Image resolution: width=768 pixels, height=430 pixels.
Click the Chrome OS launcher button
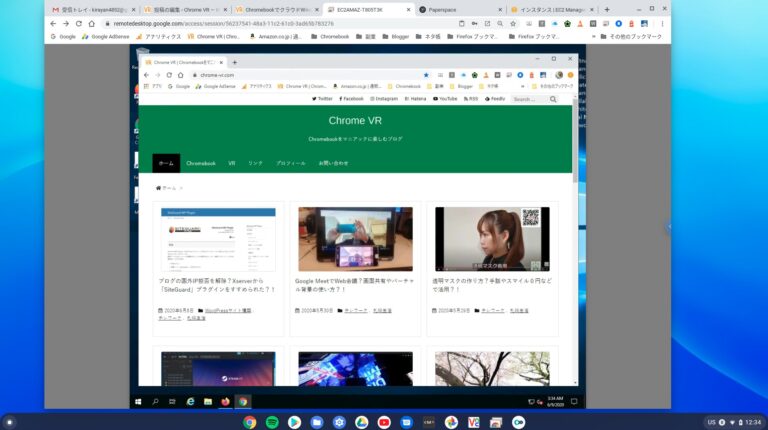pos(9,422)
